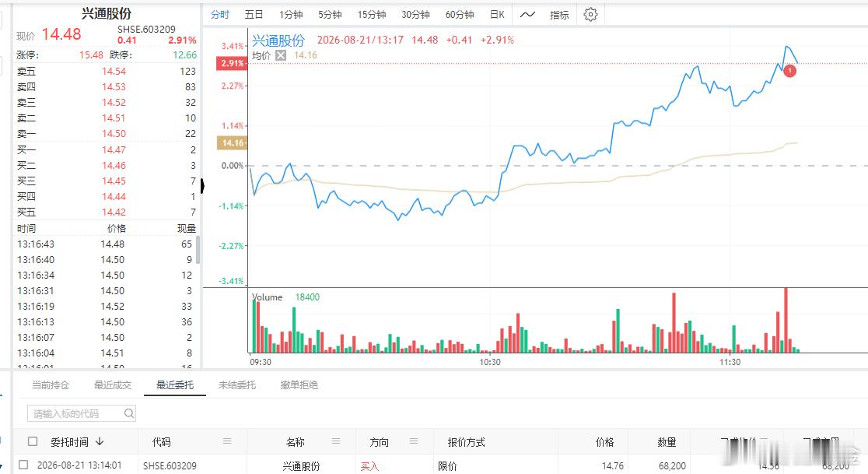Switch to 日K chart period
This screenshot has height=474, width=868.
click(x=497, y=14)
